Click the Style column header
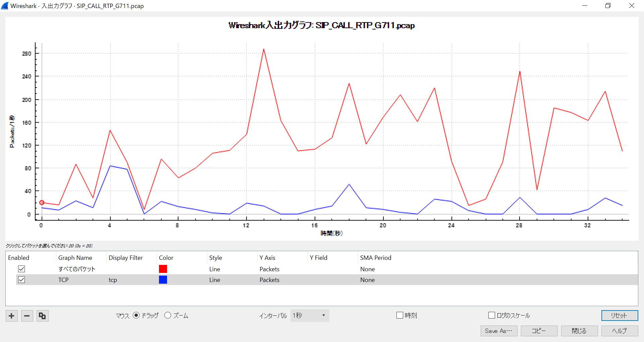This screenshot has width=644, height=342. (x=232, y=258)
